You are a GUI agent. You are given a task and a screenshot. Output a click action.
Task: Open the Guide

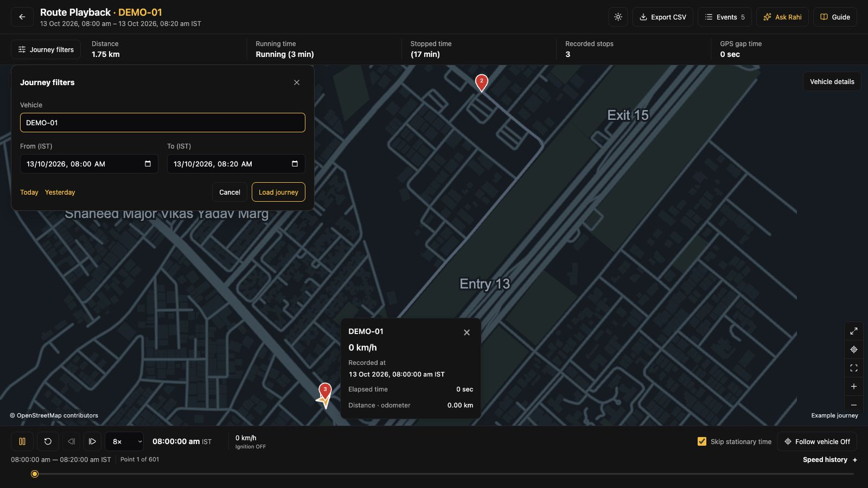(835, 17)
